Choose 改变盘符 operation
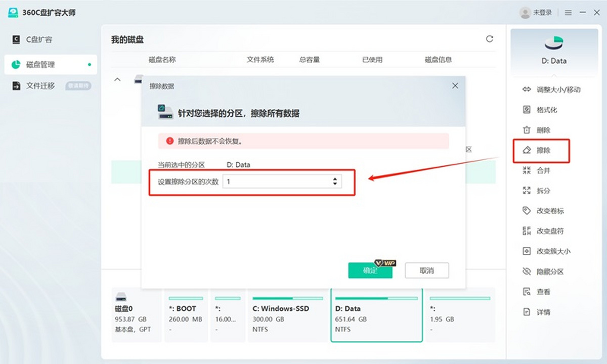This screenshot has width=607, height=364. tap(543, 231)
